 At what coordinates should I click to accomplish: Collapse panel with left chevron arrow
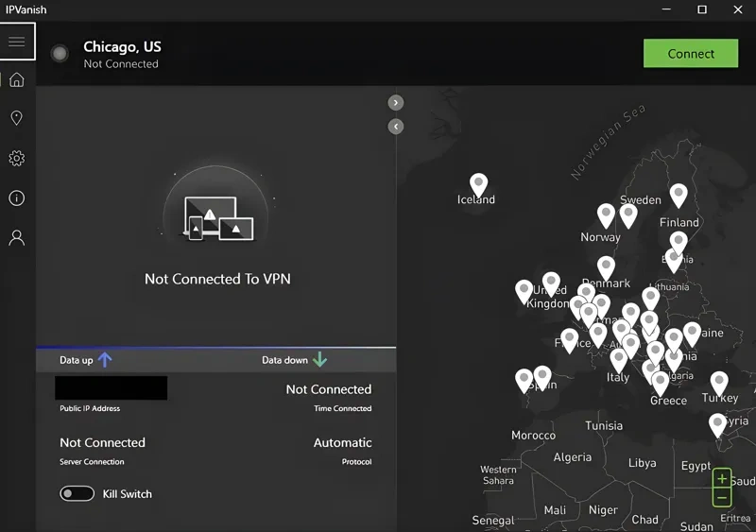pyautogui.click(x=396, y=127)
